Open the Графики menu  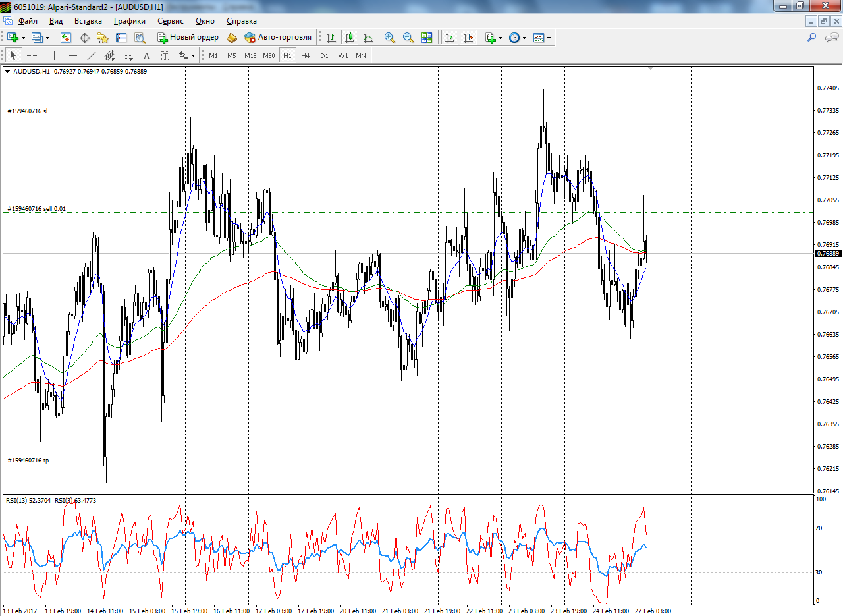[x=130, y=21]
